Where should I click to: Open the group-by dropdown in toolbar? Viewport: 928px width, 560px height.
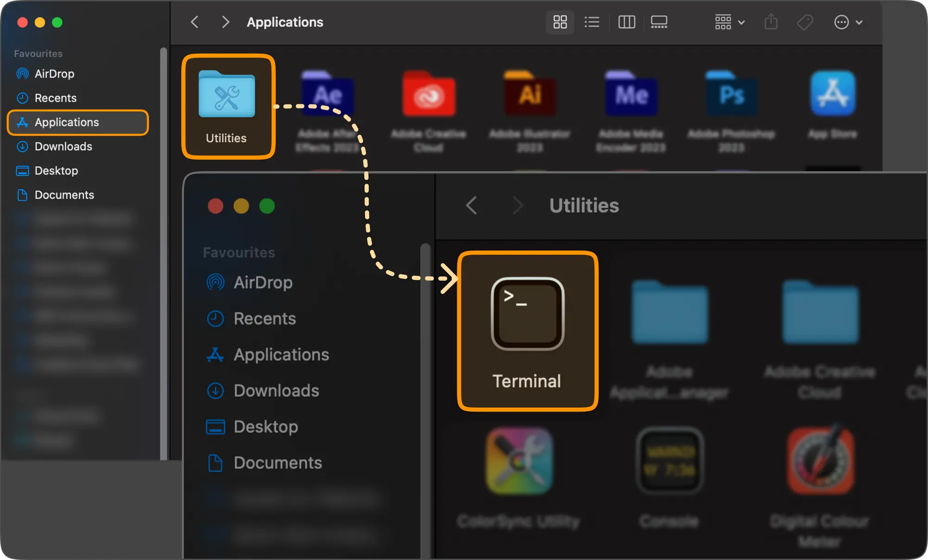(x=729, y=22)
